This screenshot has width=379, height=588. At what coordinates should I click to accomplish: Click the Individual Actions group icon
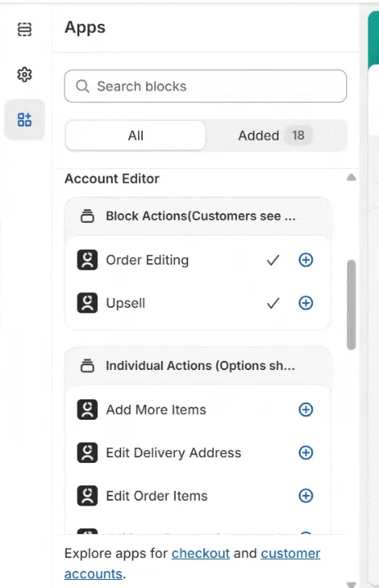coord(87,366)
